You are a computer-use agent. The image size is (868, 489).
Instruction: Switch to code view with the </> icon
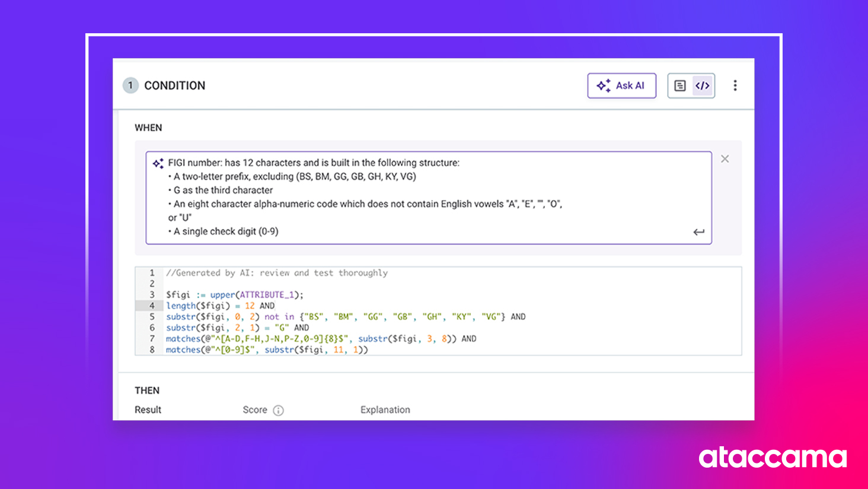(x=703, y=85)
